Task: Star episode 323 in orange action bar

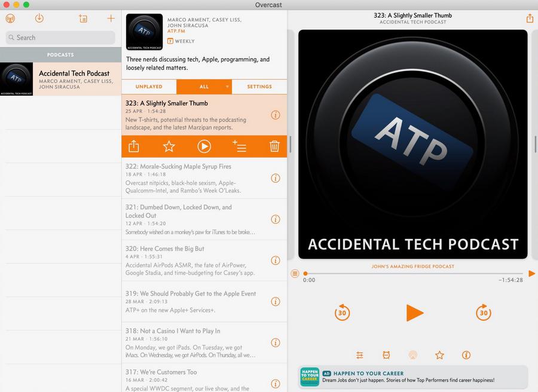Action: [169, 146]
